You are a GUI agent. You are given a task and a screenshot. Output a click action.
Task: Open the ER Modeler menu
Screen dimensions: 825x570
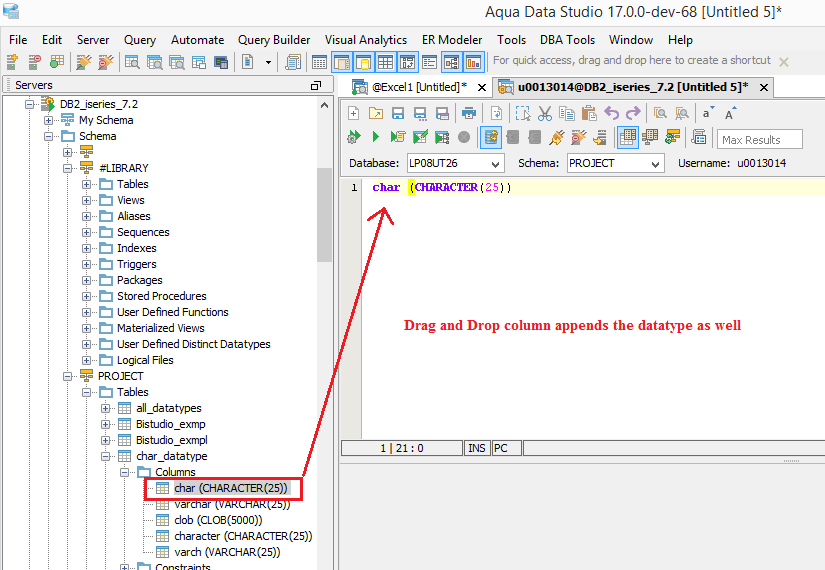tap(452, 40)
